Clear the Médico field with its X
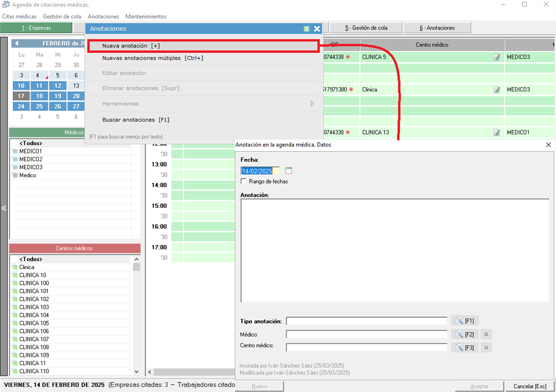This screenshot has height=392, width=556. point(487,334)
